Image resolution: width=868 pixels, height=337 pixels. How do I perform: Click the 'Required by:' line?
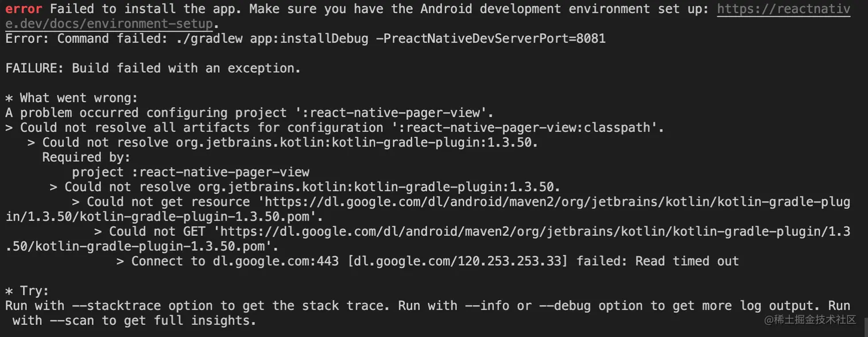pyautogui.click(x=86, y=157)
